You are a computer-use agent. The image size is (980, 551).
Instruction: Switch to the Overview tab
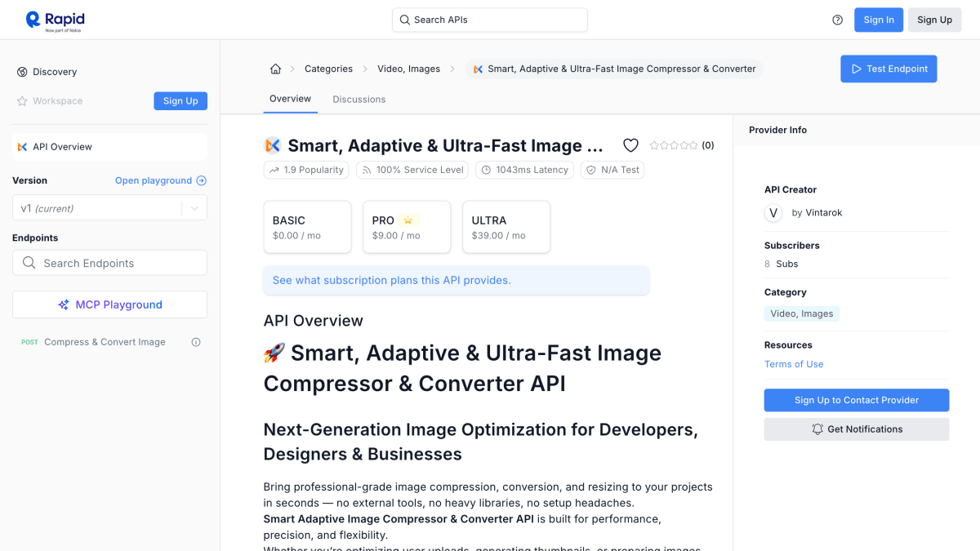[290, 99]
